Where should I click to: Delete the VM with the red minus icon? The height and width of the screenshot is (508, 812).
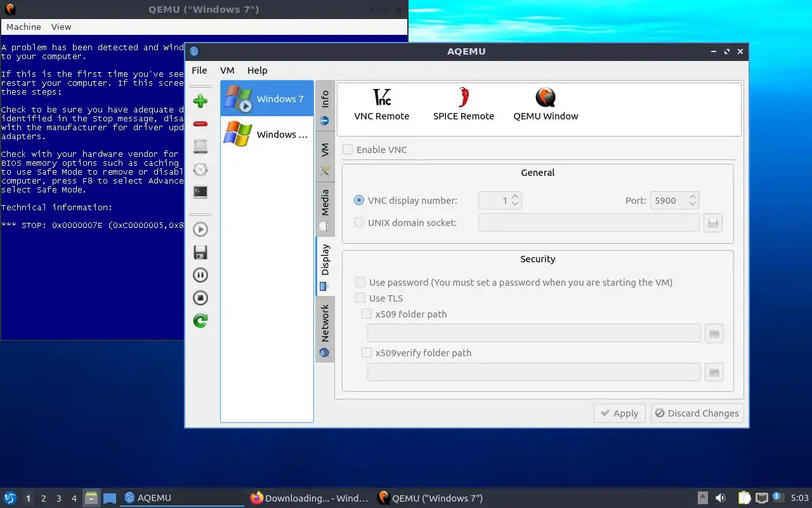(200, 124)
